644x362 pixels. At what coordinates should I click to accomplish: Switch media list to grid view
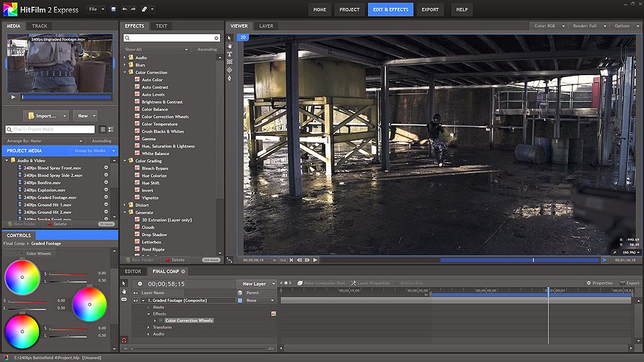pyautogui.click(x=110, y=129)
